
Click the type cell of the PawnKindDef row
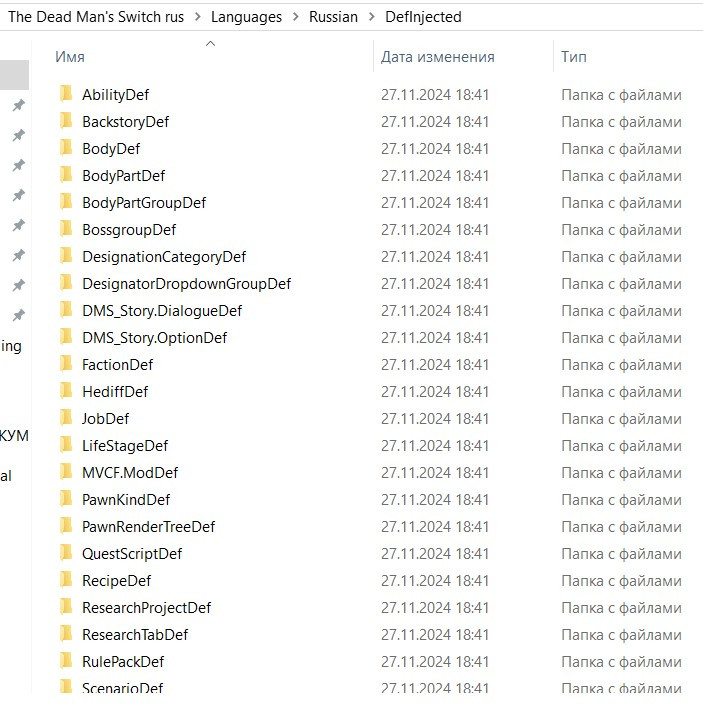[x=621, y=500]
